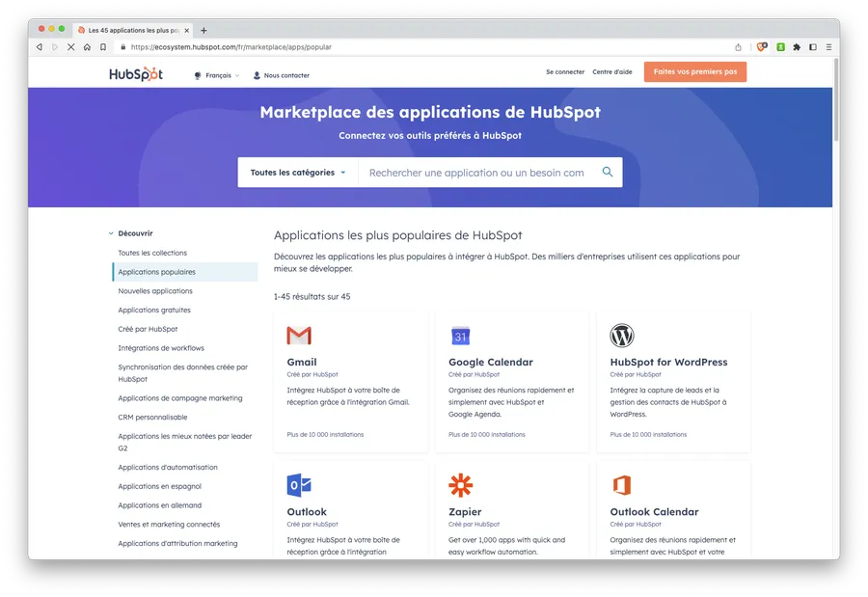Open HubSpot for WordPress title
Viewport: 868px width, 597px height.
pos(668,363)
